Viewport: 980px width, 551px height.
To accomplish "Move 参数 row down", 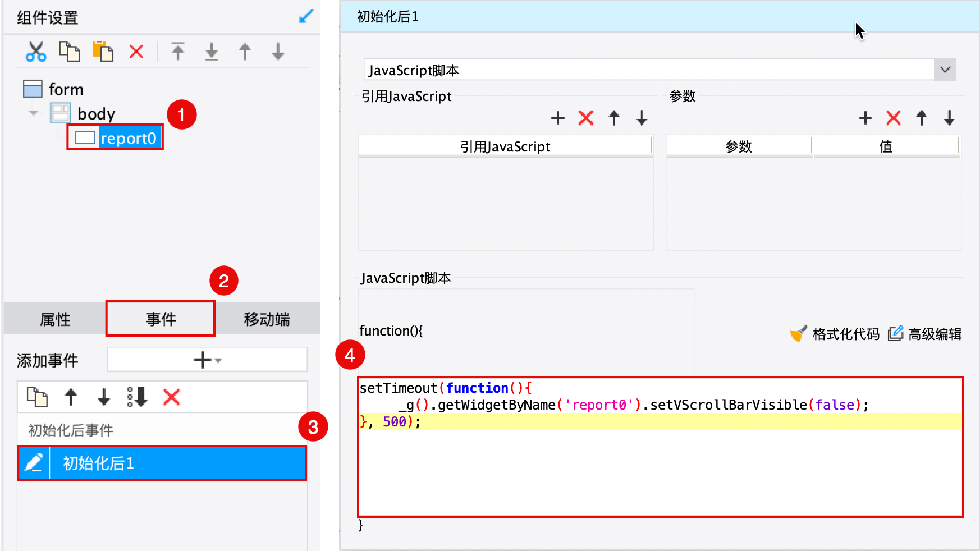I will click(x=949, y=118).
